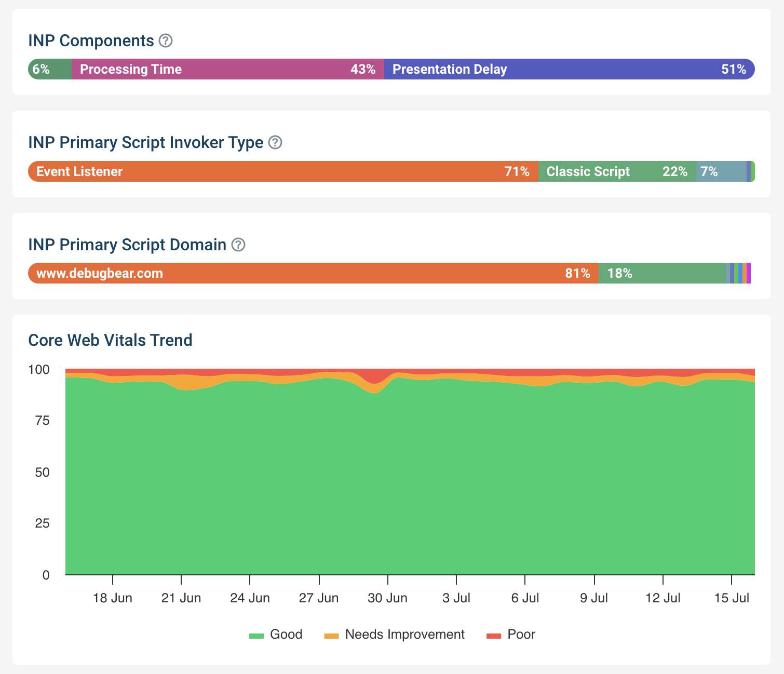Open help icon beside INP Primary Script Domain
This screenshot has height=674, width=784.
coord(238,245)
